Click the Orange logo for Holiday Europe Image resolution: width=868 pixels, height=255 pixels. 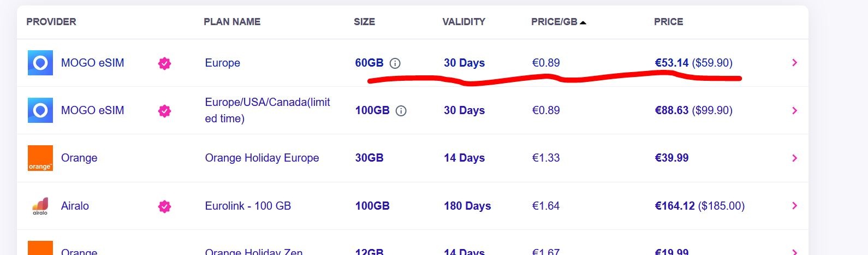tap(40, 158)
